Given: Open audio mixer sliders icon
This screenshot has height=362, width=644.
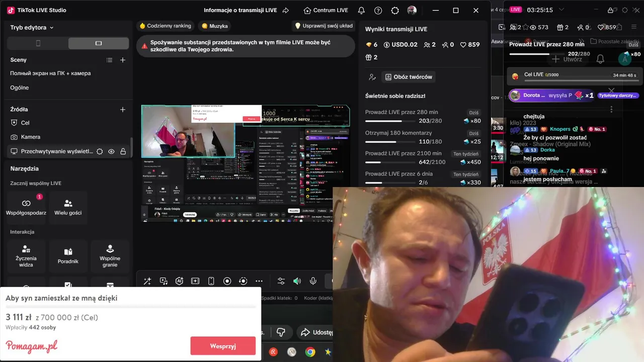Looking at the screenshot, I should tap(281, 281).
